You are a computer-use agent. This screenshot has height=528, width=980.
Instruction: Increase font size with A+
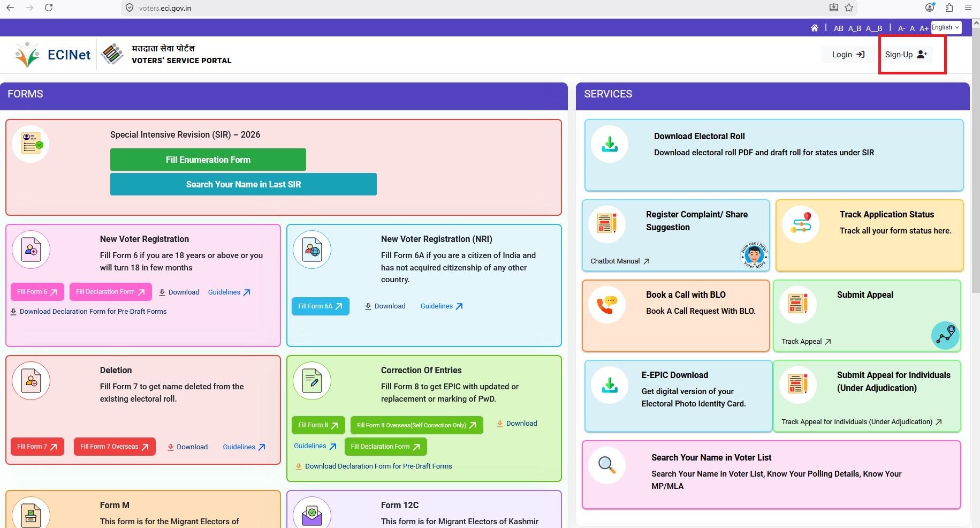[x=924, y=28]
